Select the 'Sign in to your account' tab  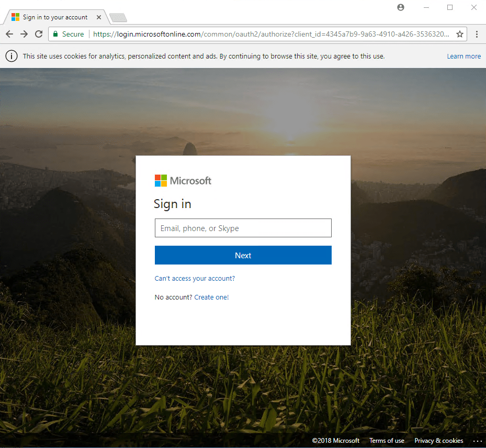pos(55,17)
